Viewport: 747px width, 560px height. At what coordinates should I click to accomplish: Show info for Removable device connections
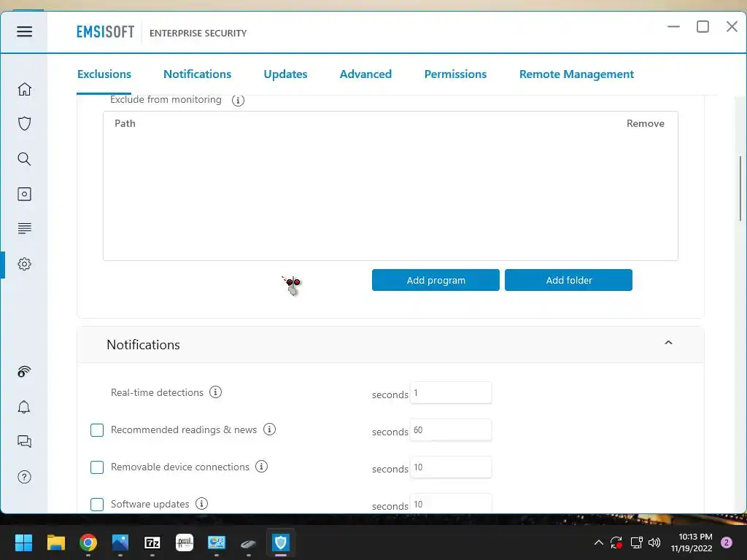tap(262, 466)
